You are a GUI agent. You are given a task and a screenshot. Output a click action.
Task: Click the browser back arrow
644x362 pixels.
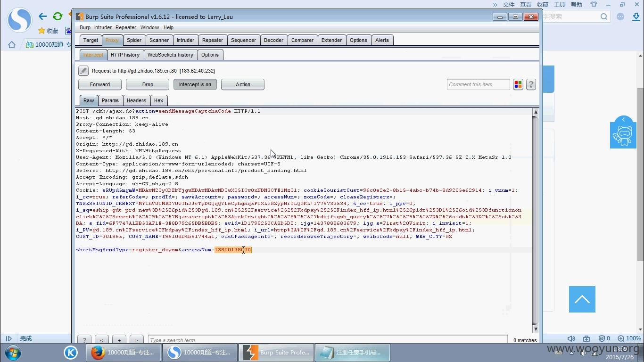point(42,16)
